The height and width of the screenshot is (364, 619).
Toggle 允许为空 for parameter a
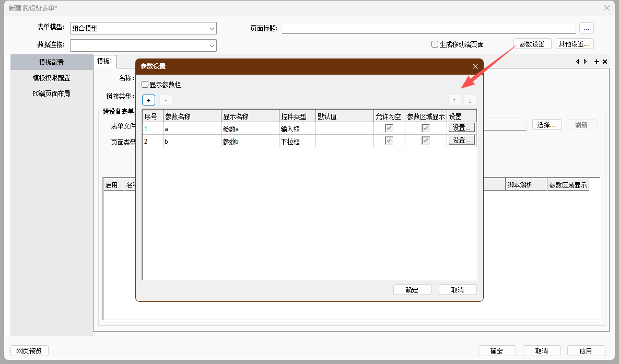[389, 128]
